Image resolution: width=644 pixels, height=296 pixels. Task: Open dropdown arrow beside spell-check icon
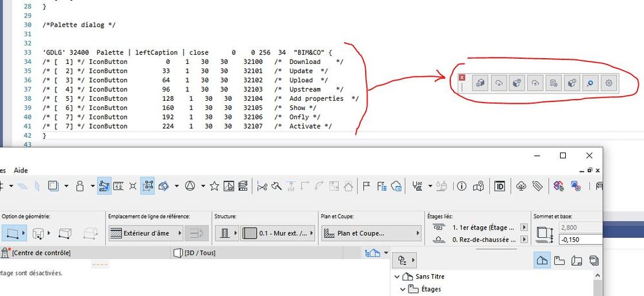(x=430, y=186)
